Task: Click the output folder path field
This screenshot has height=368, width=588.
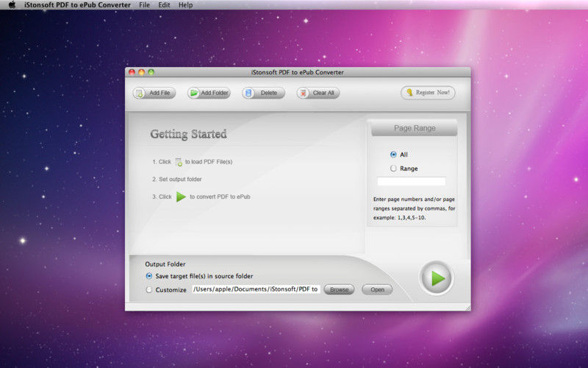Action: coord(256,289)
